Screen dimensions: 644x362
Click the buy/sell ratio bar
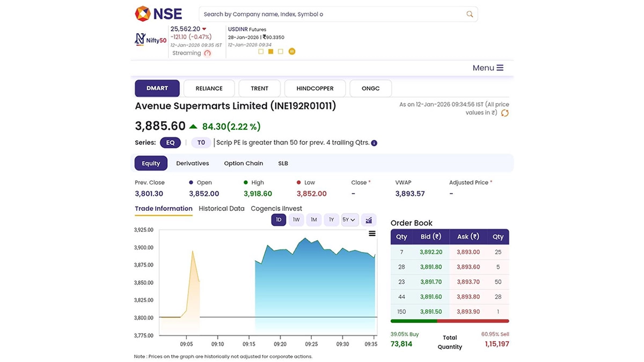coord(450,321)
